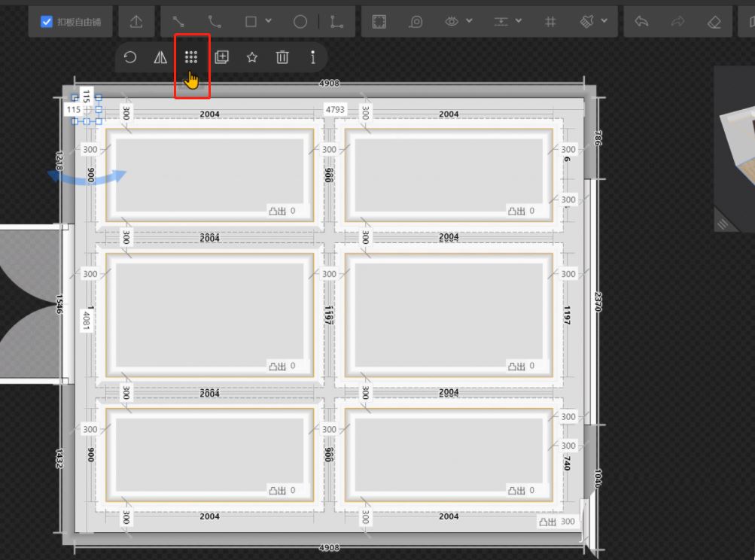The image size is (755, 560).
Task: Click the mirror flip icon
Action: pyautogui.click(x=160, y=57)
